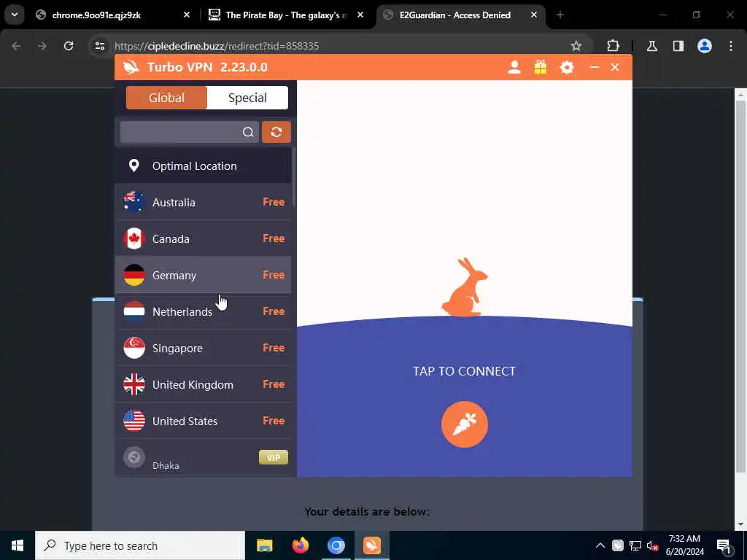The height and width of the screenshot is (560, 747).
Task: Click the Chrome page vertical scrollbar
Action: [740, 286]
